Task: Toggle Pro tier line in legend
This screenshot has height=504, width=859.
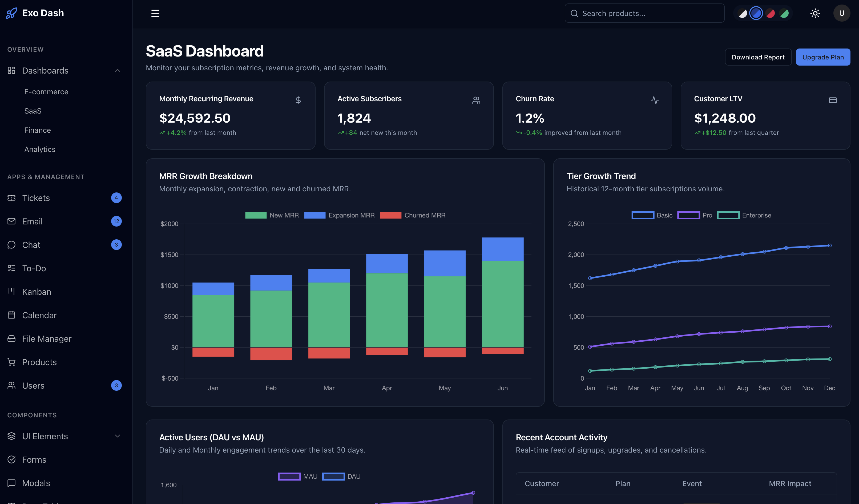Action: pos(695,215)
